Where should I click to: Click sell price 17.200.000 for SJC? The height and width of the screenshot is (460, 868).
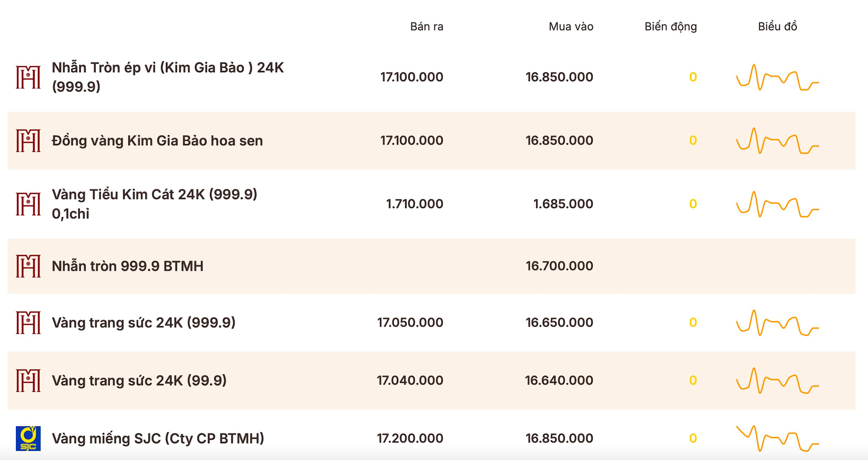pos(410,438)
